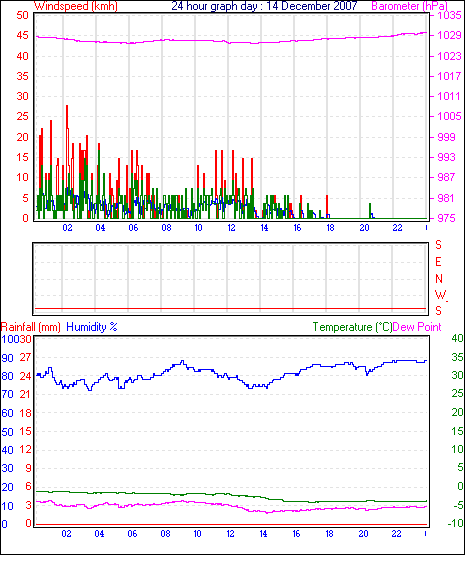Click the 25 value on the windspeed axis
The width and height of the screenshot is (466, 563).
(x=23, y=116)
